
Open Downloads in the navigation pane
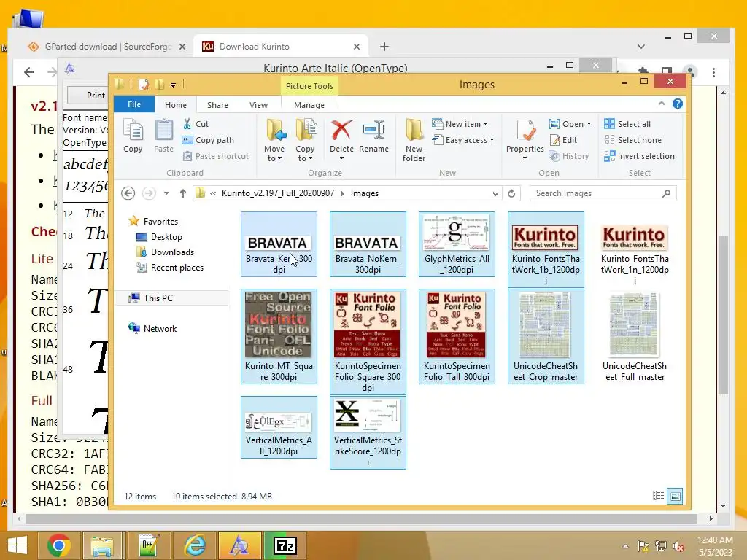[x=172, y=252]
